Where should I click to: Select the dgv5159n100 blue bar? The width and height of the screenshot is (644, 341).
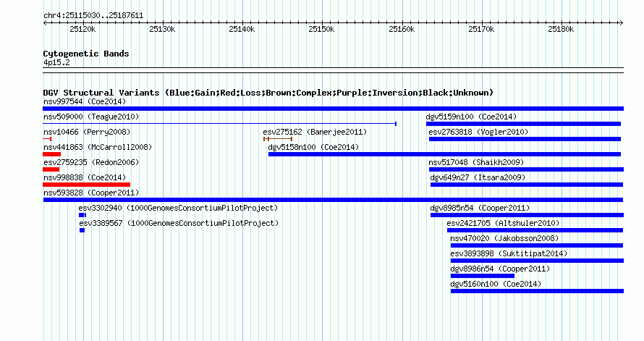pyautogui.click(x=523, y=124)
